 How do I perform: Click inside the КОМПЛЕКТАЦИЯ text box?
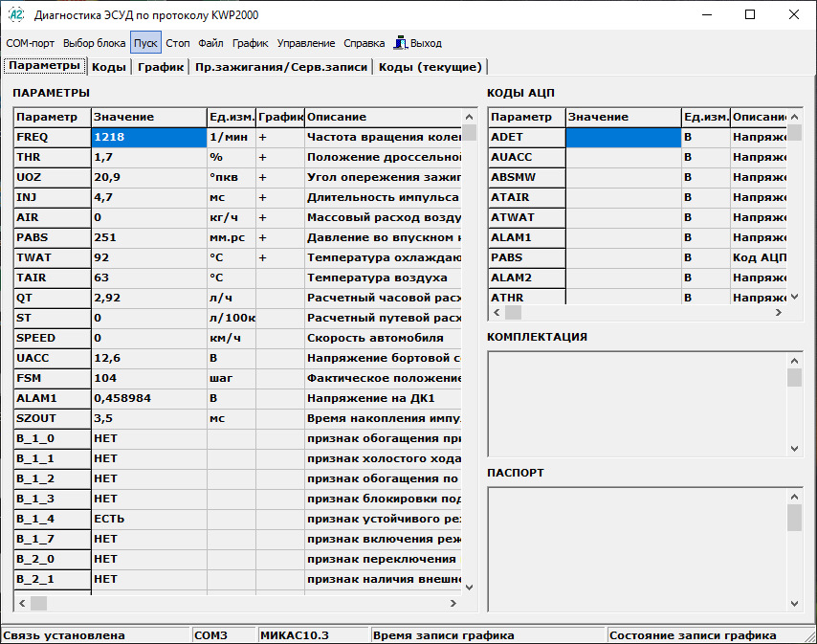[x=638, y=405]
